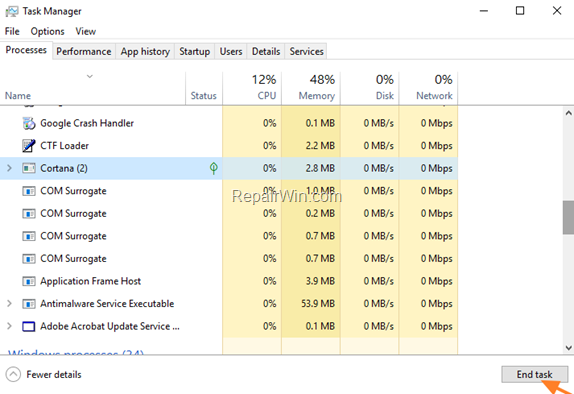Click the Google Crash Handler process icon
The width and height of the screenshot is (574, 394).
[29, 123]
